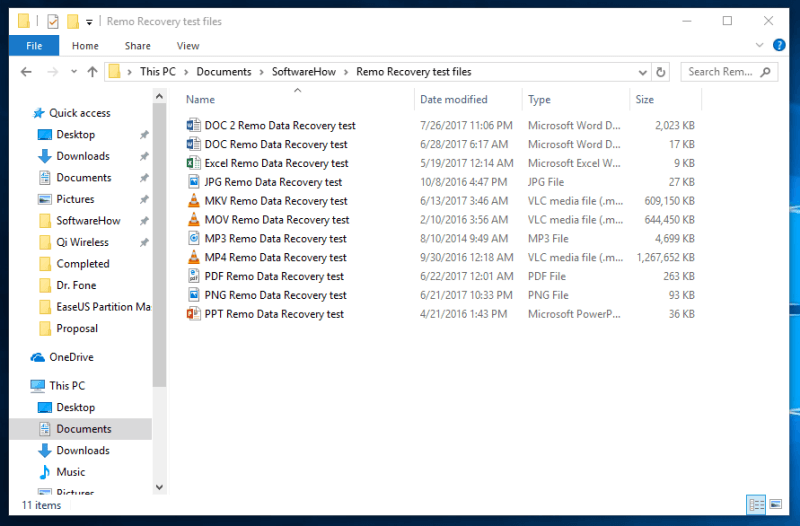Viewport: 800px width, 526px height.
Task: Go up one folder level
Action: [x=92, y=72]
